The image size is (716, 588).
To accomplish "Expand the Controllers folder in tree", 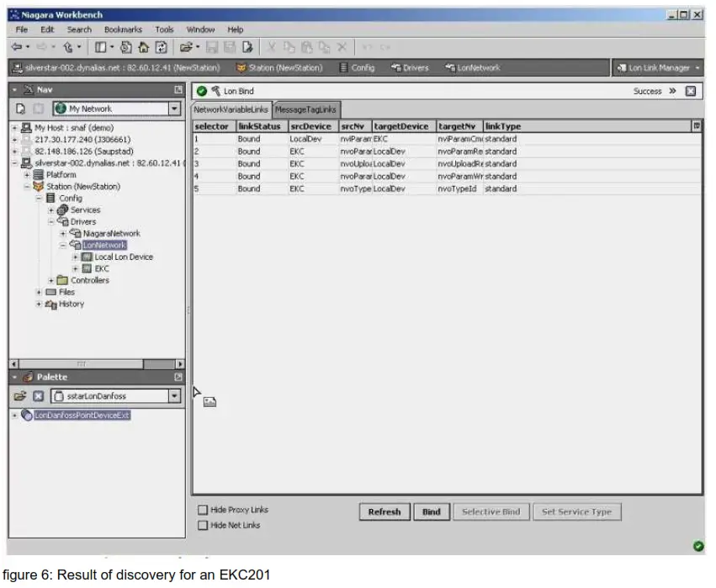I will coord(52,281).
